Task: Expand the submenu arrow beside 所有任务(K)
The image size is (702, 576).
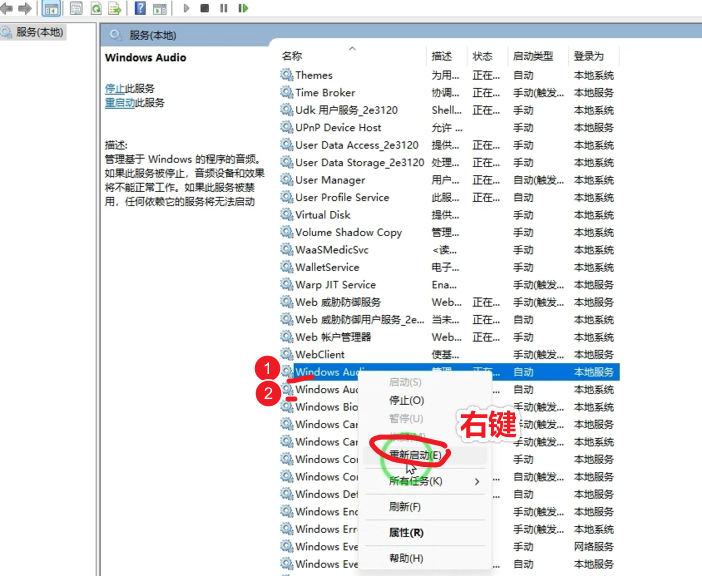Action: (477, 482)
